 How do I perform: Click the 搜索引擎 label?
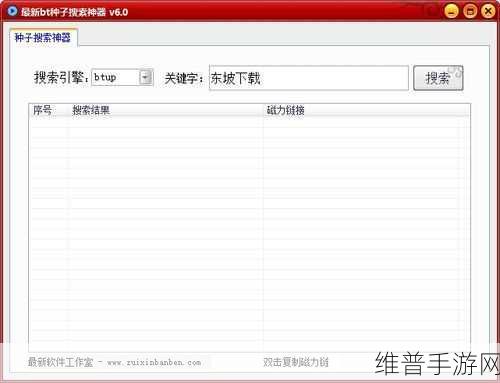click(61, 78)
